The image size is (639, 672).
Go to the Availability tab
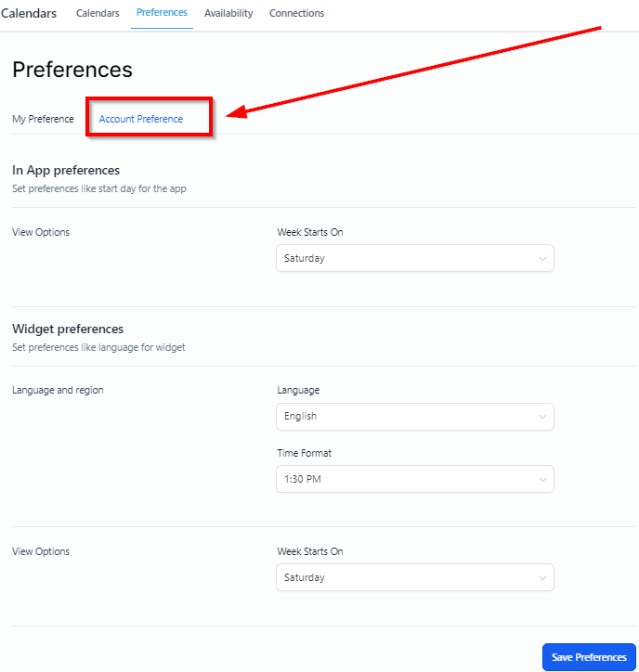click(228, 13)
